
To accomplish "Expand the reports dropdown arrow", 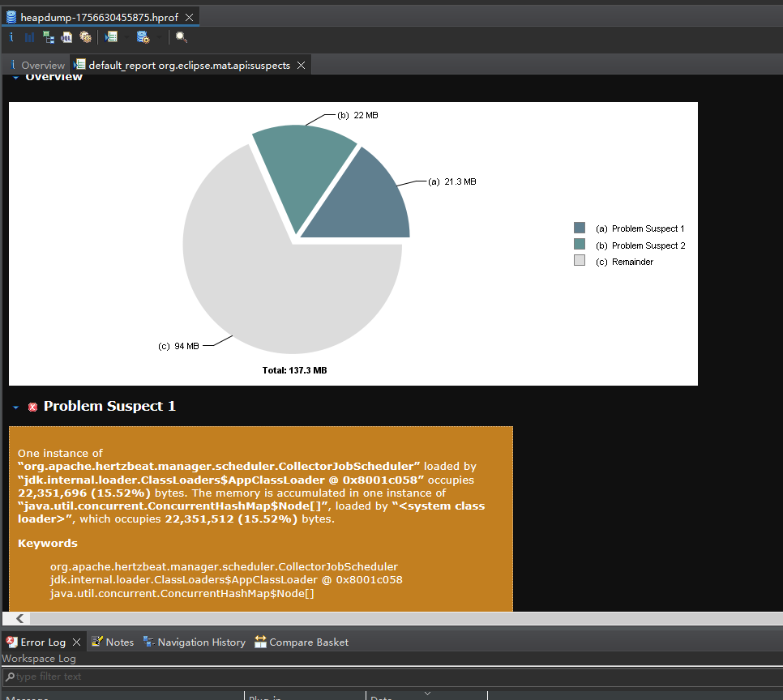I will point(126,37).
